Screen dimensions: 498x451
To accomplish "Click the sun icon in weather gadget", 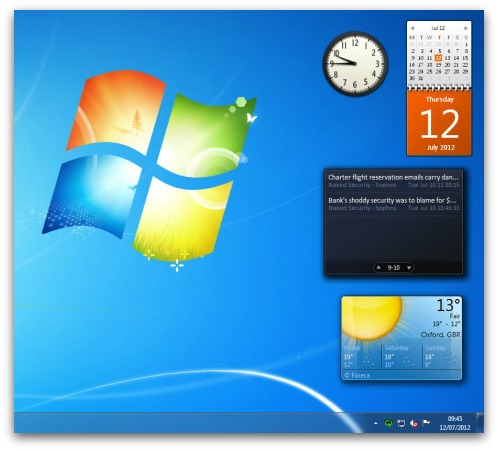I will (x=371, y=318).
